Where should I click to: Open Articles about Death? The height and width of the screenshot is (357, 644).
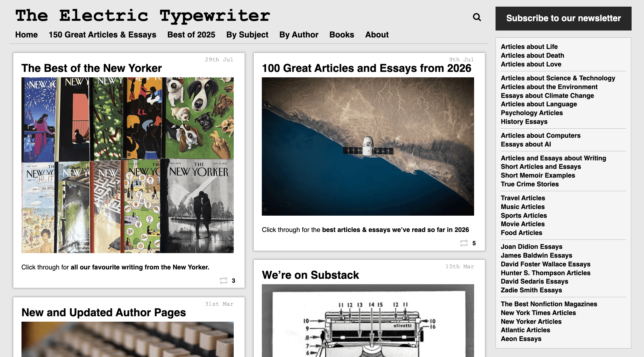(x=532, y=56)
